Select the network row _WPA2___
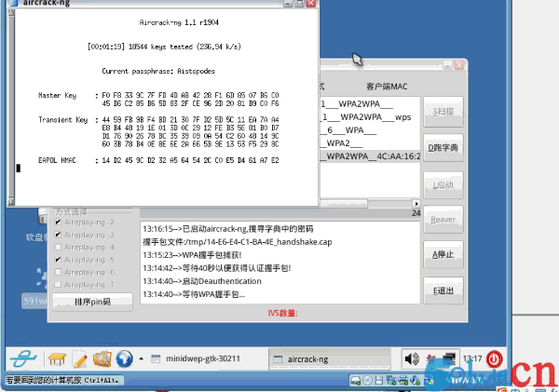 tap(370, 143)
